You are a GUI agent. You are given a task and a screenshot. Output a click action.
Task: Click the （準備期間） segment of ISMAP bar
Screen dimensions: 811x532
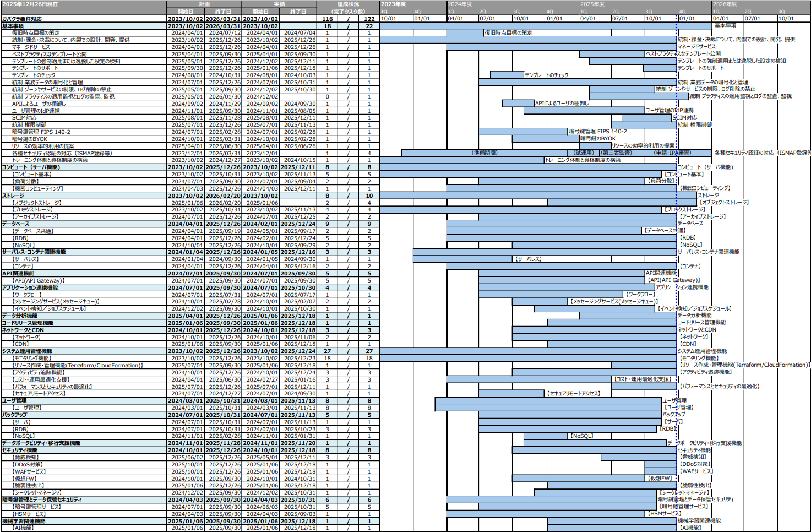coord(485,153)
